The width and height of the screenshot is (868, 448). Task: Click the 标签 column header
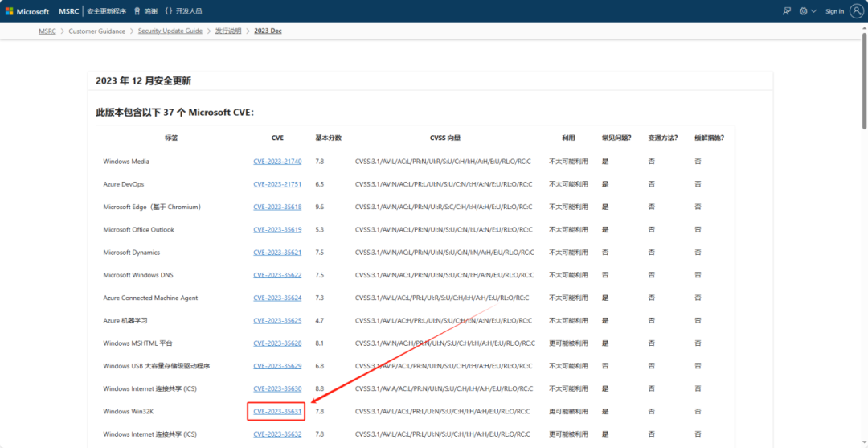pos(171,138)
